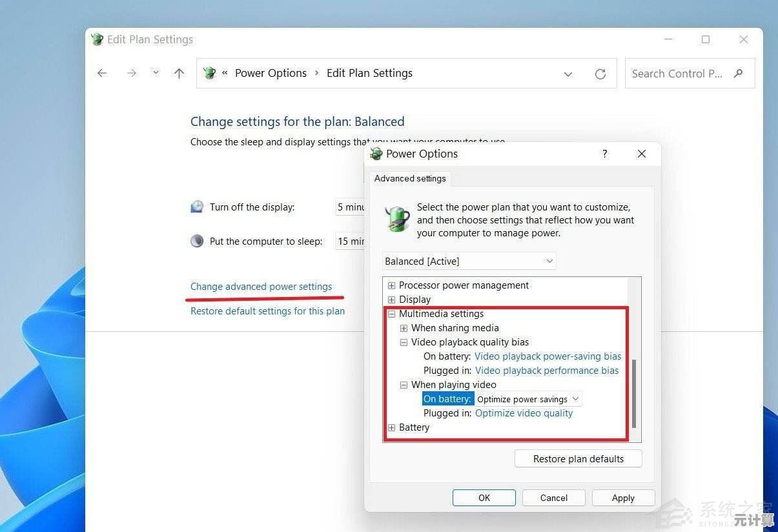The image size is (778, 532).
Task: Click the settings list vertical scrollbar
Action: coord(634,394)
